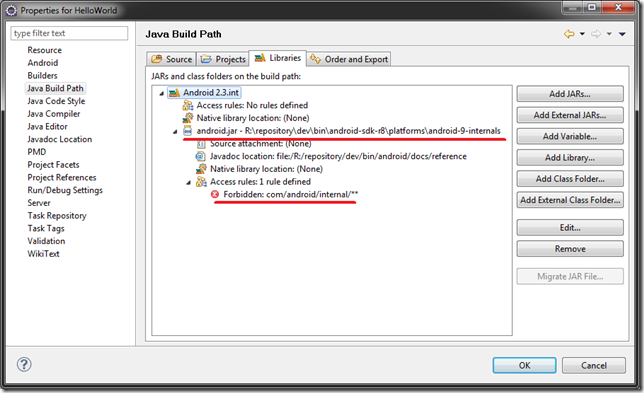Select 'Access rules: No rules defined' text
The height and width of the screenshot is (393, 644).
point(252,106)
